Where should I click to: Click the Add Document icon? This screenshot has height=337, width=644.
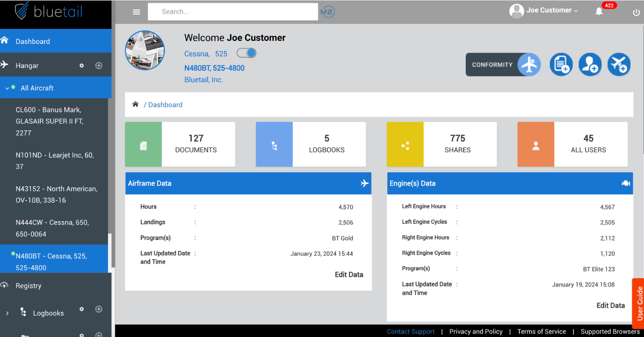click(561, 64)
